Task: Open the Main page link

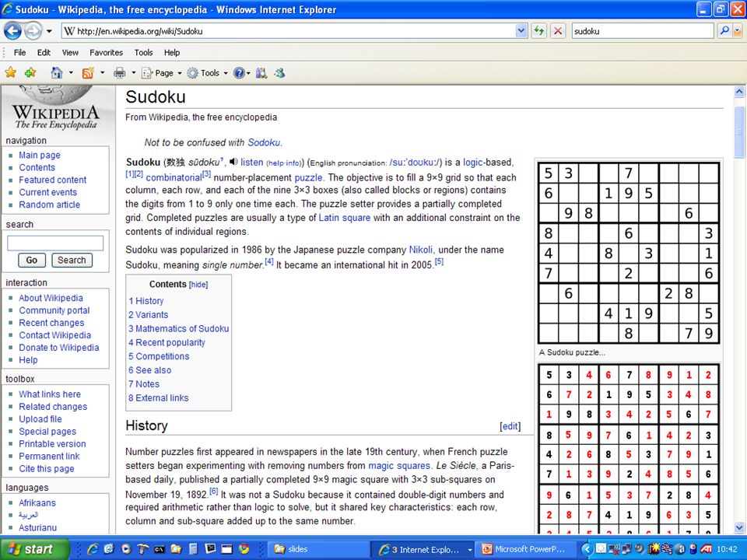Action: (40, 156)
